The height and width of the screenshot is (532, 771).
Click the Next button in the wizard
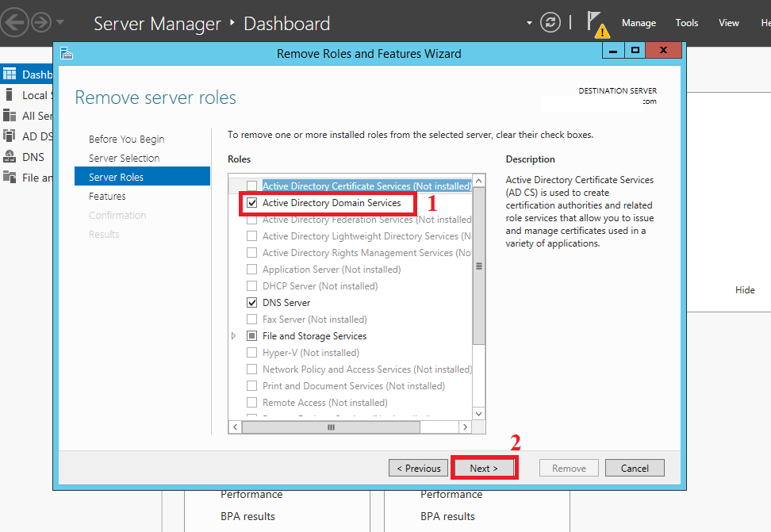pos(484,468)
